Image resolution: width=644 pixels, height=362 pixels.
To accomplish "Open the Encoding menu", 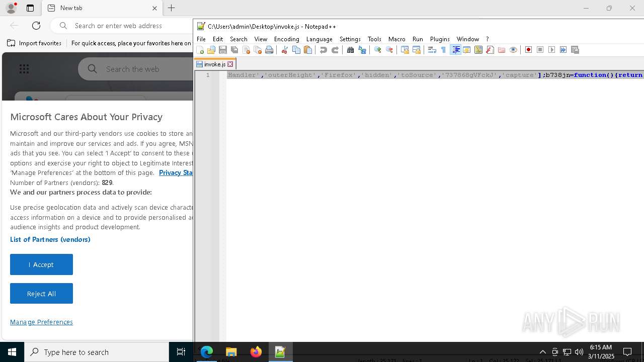I will click(287, 39).
